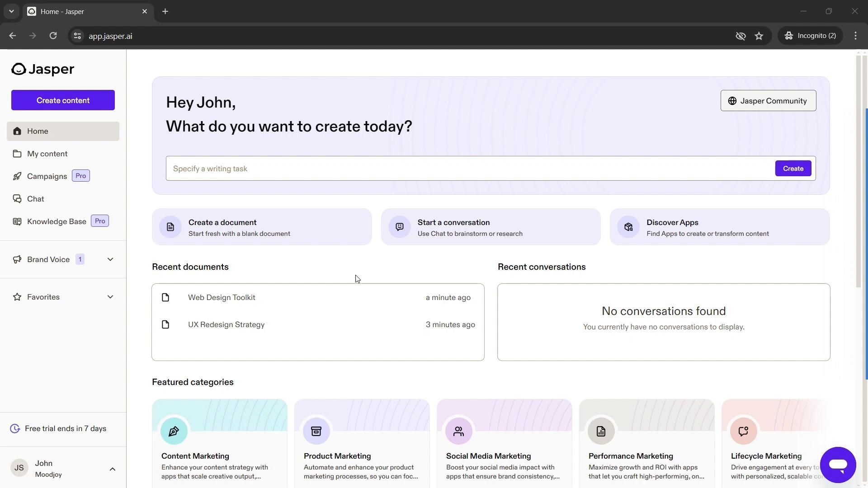The height and width of the screenshot is (488, 868).
Task: Open the Content Marketing category icon
Action: [x=174, y=431]
